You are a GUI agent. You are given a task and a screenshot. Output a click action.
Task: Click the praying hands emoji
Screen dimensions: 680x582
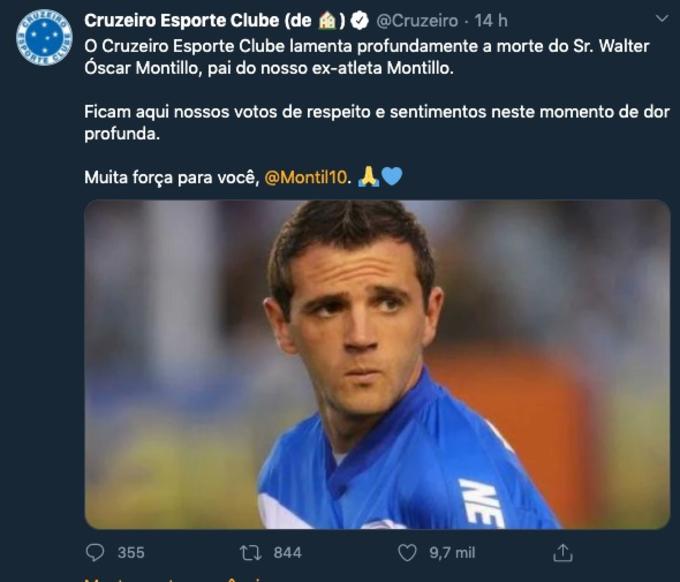pos(368,177)
